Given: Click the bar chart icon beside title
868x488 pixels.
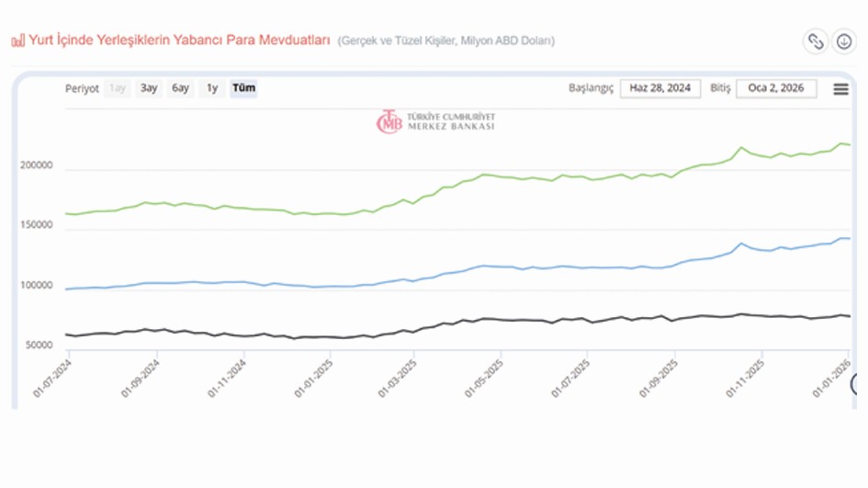Looking at the screenshot, I should (17, 41).
